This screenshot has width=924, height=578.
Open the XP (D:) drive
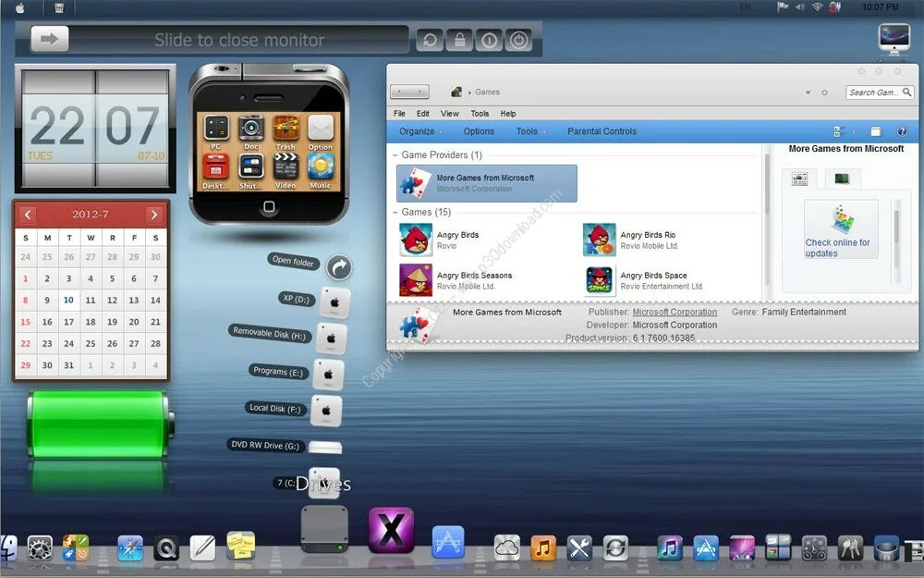pos(334,302)
